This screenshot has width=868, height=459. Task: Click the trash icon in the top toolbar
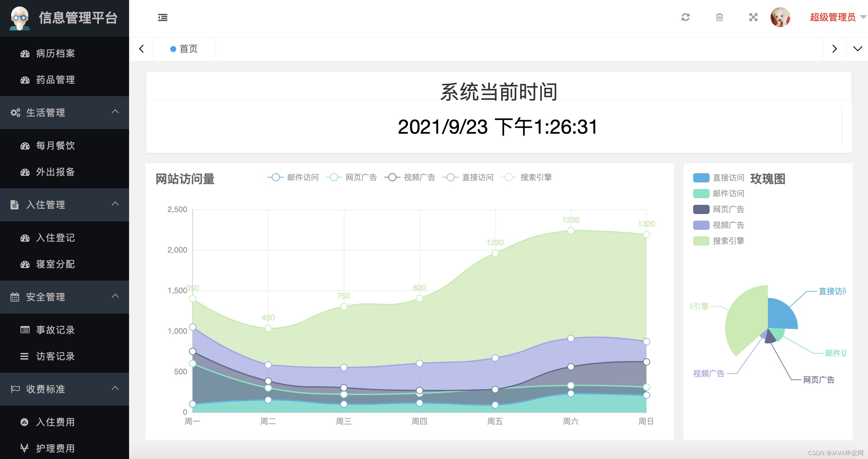pos(719,17)
